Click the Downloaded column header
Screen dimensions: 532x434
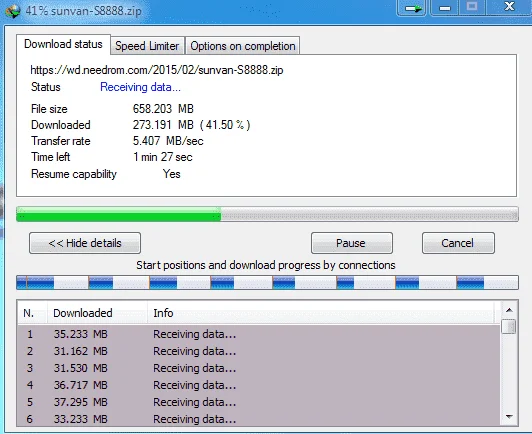[x=97, y=313]
